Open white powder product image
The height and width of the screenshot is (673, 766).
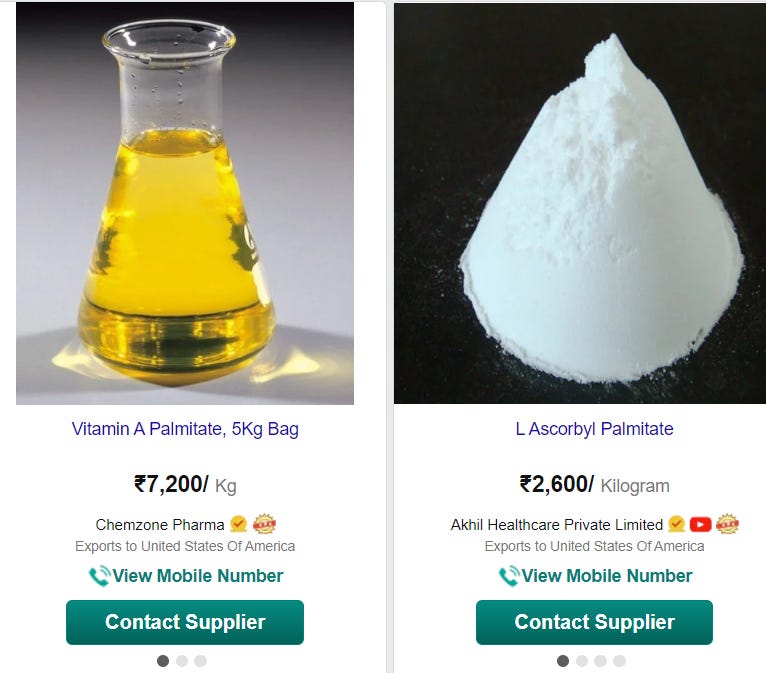[x=580, y=203]
